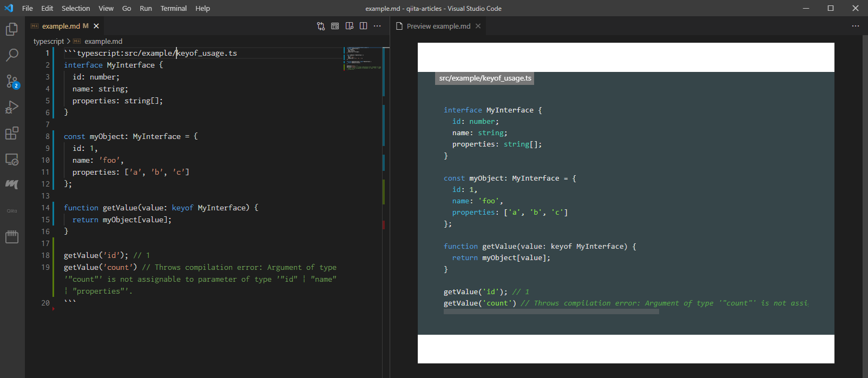Image resolution: width=868 pixels, height=378 pixels.
Task: Click "getValue('id'); // 1" in the editor
Action: (107, 255)
